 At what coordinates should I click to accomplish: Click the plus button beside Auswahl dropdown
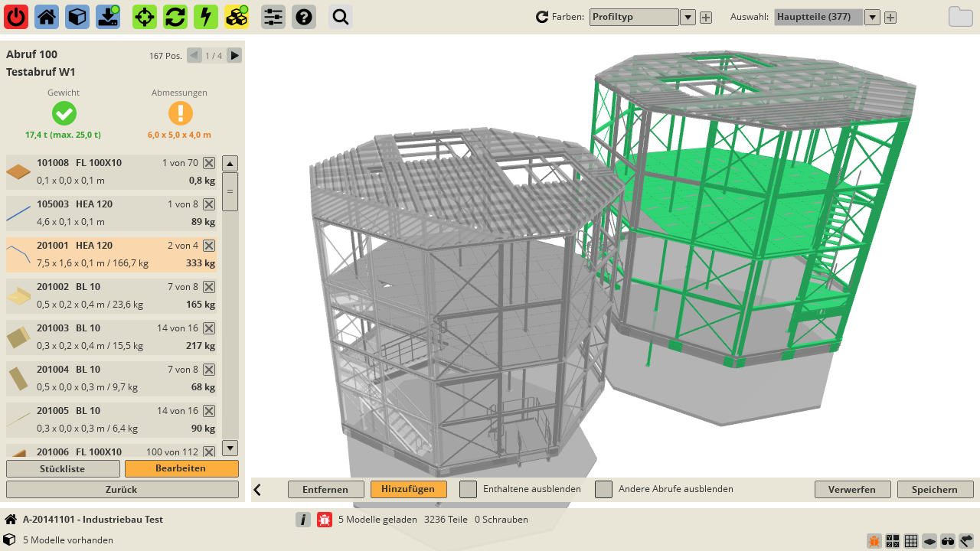point(890,18)
